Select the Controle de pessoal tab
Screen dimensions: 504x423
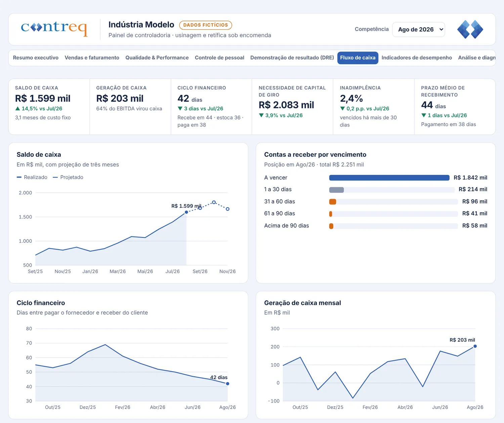click(219, 58)
